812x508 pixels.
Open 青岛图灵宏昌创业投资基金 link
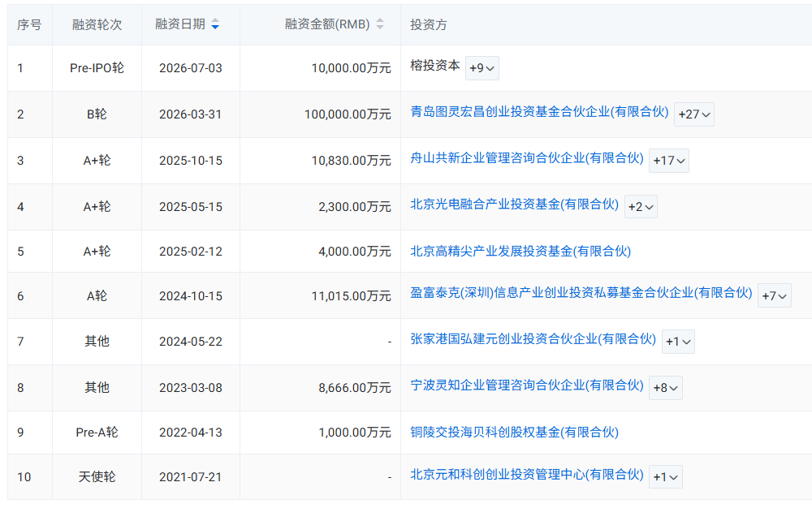click(539, 112)
